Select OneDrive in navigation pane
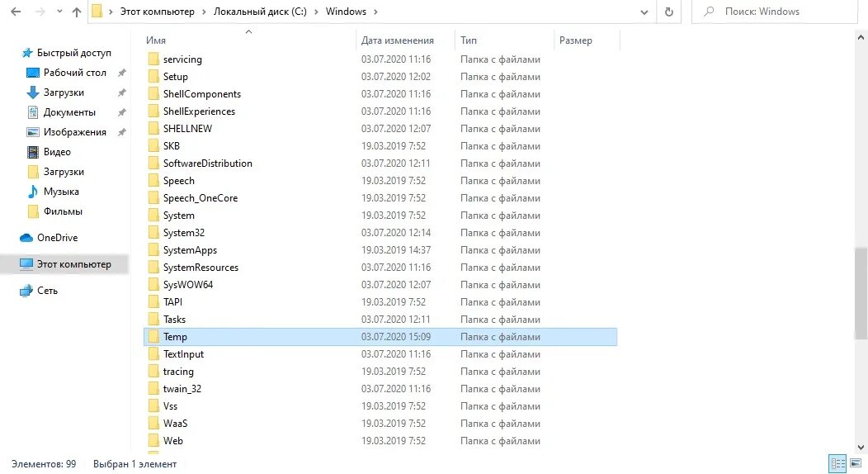868x474 pixels. [x=49, y=238]
